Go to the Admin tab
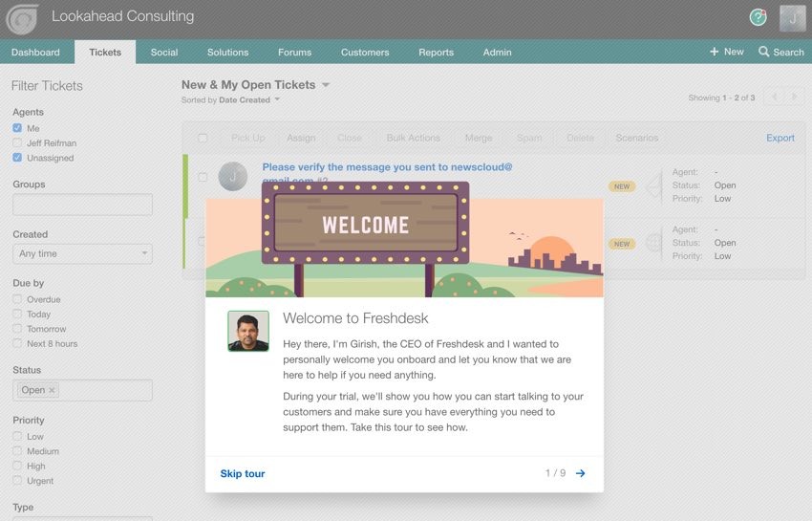812x521 pixels. click(x=497, y=52)
